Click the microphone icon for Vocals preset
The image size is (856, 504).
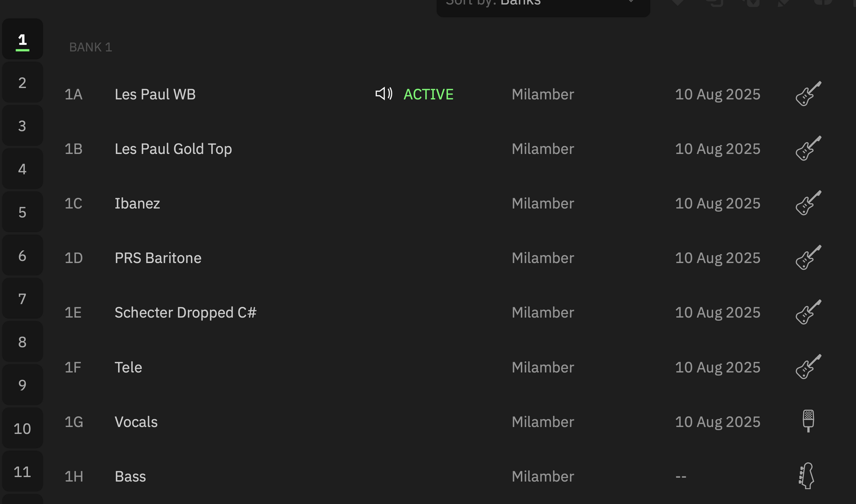[x=808, y=421]
